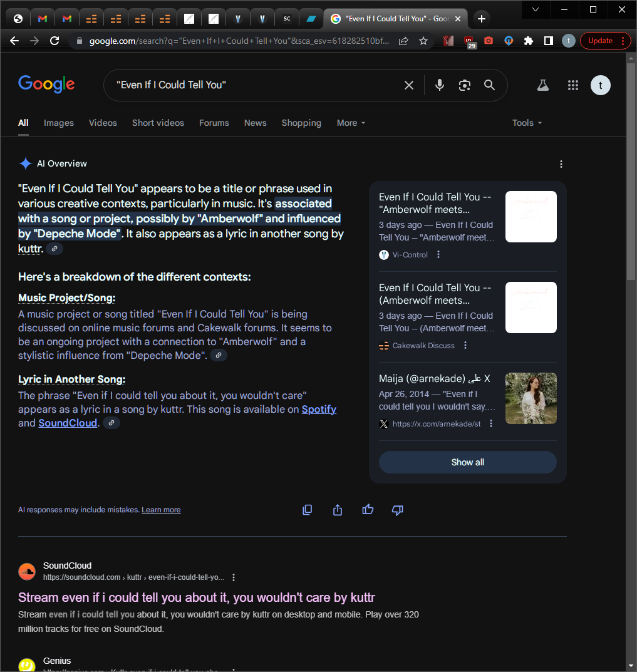
Task: Open more options for Cakewalk Discuss source
Action: pos(465,346)
